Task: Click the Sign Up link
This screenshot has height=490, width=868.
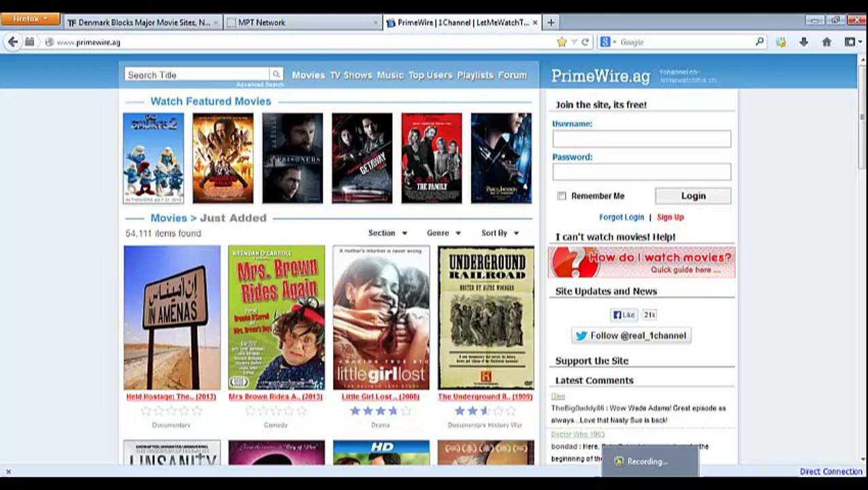Action: click(670, 217)
